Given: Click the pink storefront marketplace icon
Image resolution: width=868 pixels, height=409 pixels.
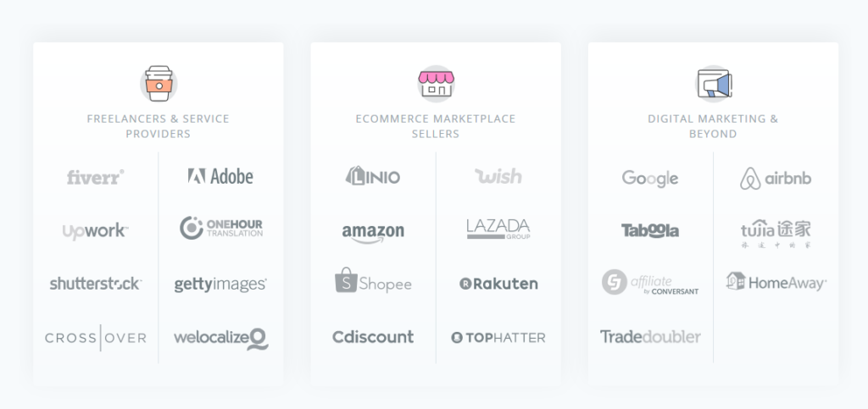Looking at the screenshot, I should 437,84.
